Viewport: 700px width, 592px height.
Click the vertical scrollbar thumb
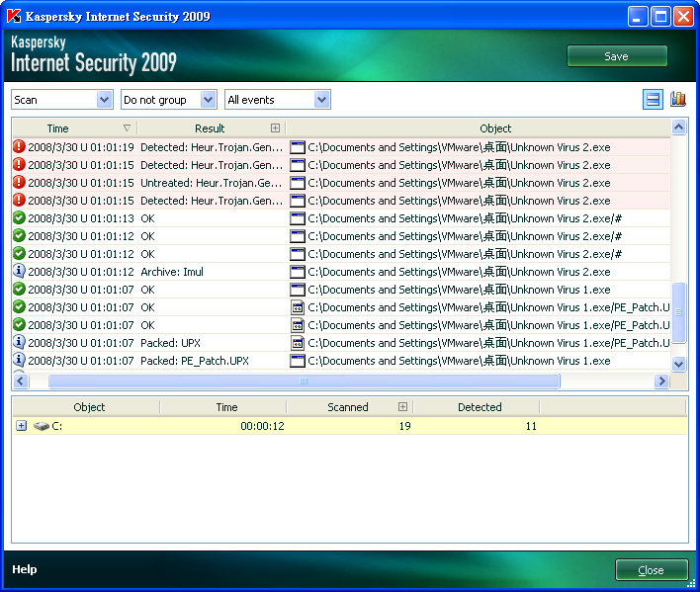point(678,312)
